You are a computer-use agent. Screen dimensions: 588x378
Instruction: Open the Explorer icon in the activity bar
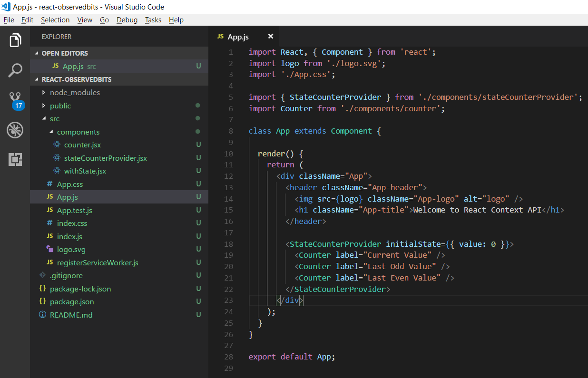[x=15, y=40]
